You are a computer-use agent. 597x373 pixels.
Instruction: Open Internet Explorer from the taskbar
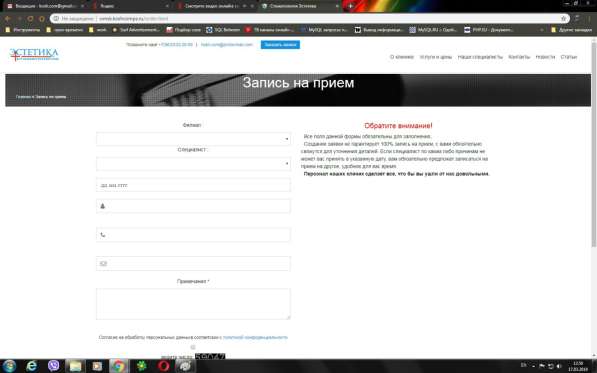[32, 366]
